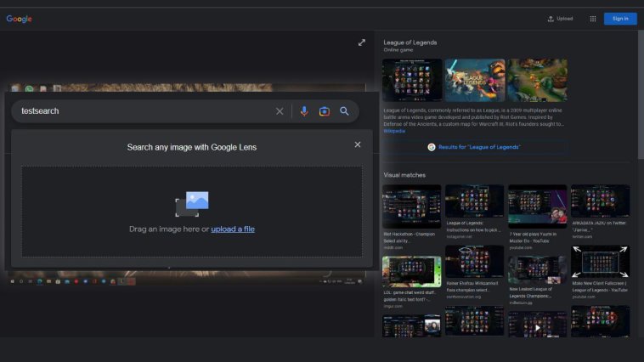Click the Search any image with Google Lens heading
This screenshot has width=644, height=362.
pos(192,147)
